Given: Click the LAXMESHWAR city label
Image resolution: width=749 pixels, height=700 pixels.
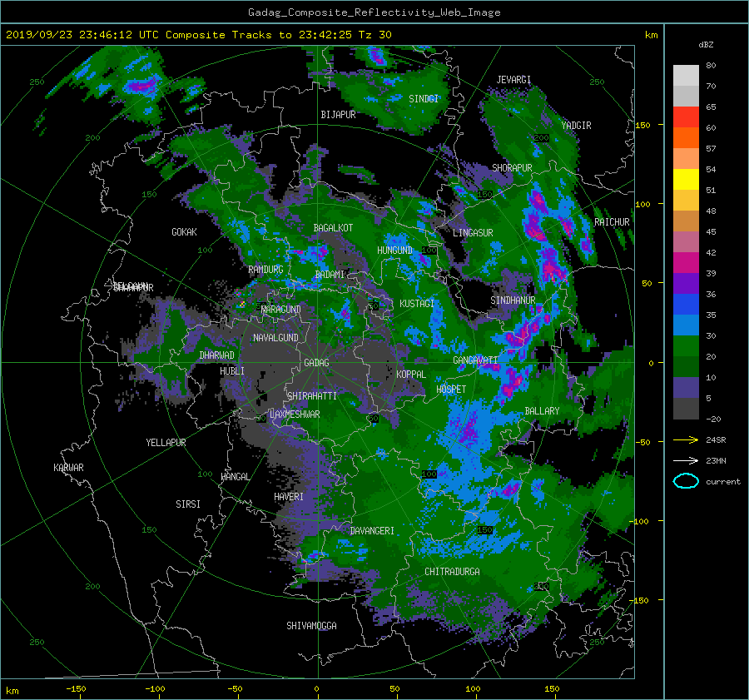Looking at the screenshot, I should coord(295,415).
